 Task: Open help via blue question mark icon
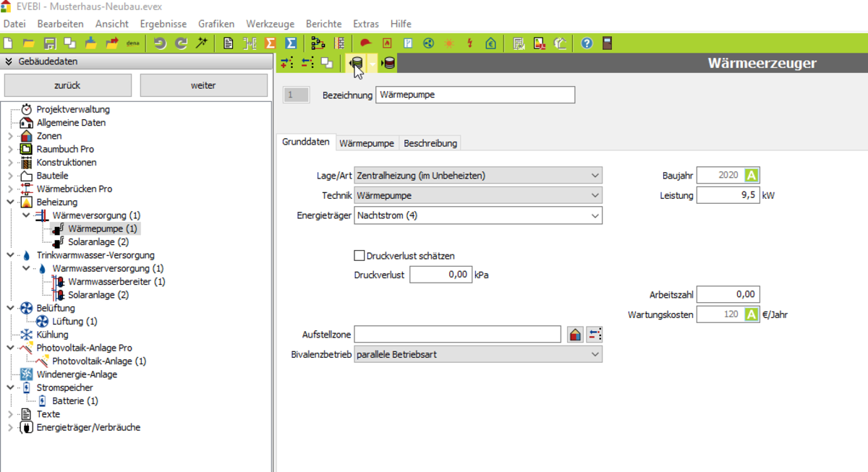[x=587, y=43]
